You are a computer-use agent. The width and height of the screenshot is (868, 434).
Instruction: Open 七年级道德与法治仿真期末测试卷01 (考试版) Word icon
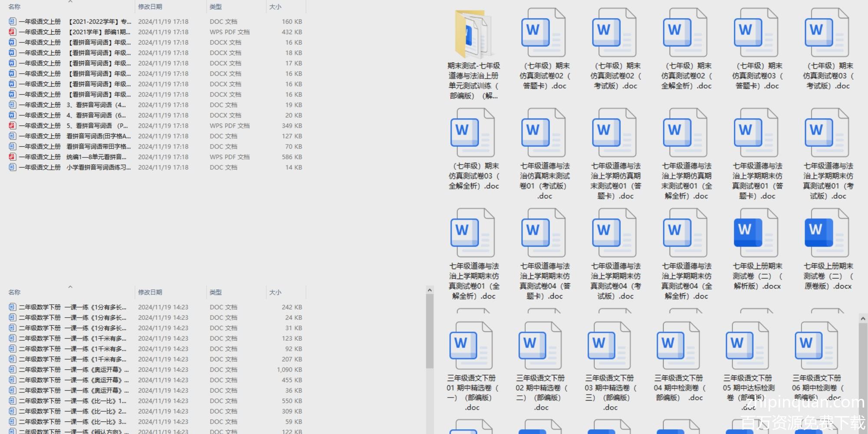click(544, 132)
